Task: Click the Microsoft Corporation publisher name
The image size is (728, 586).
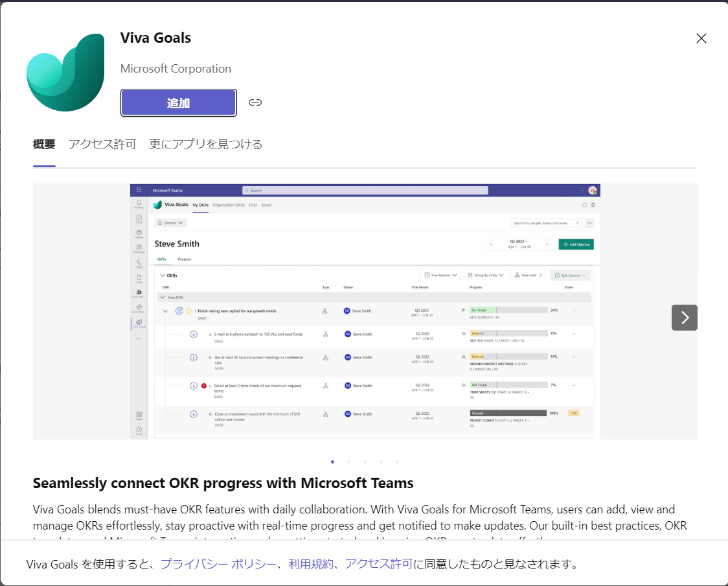Action: coord(176,69)
